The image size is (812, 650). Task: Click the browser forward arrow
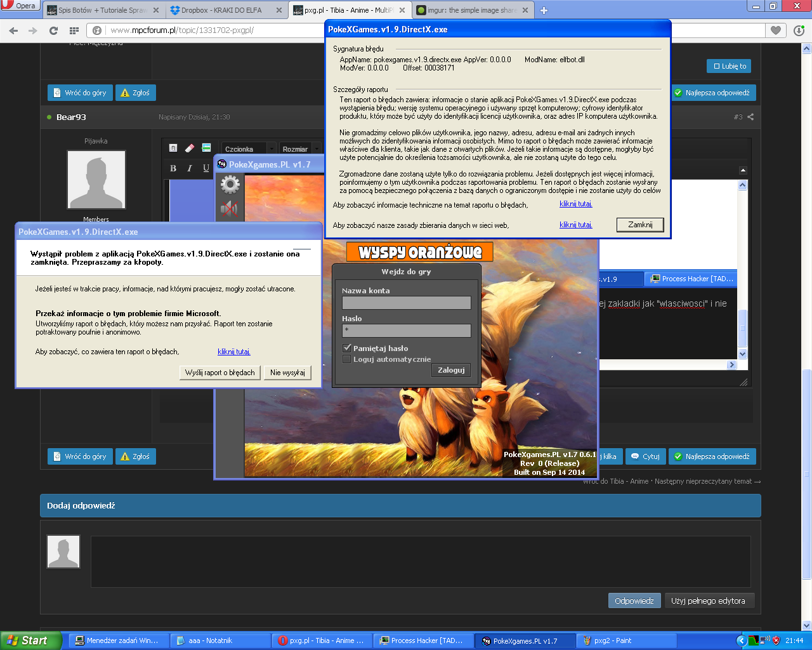(33, 30)
